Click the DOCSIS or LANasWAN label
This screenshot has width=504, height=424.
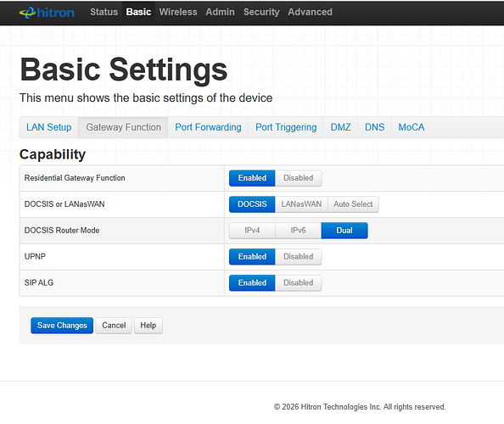click(64, 204)
